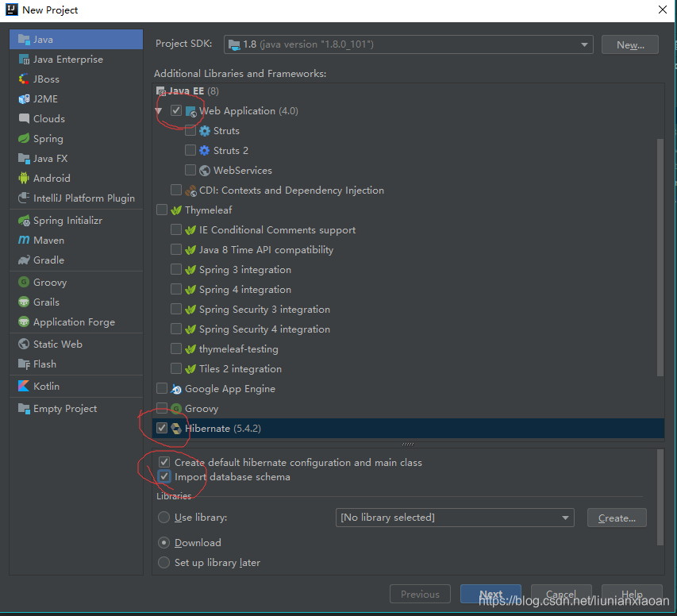Image resolution: width=677 pixels, height=616 pixels.
Task: Enable the WebServices checkbox
Action: [x=190, y=170]
